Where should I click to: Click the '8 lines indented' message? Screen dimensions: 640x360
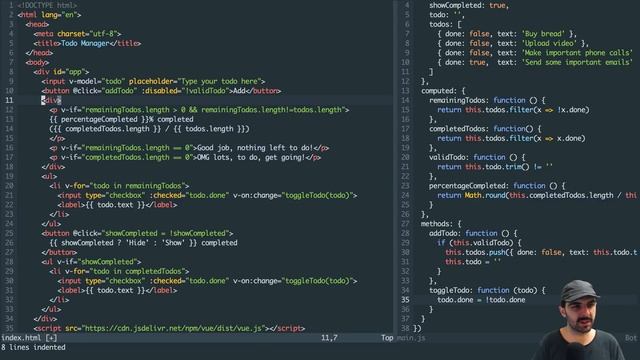coord(33,347)
